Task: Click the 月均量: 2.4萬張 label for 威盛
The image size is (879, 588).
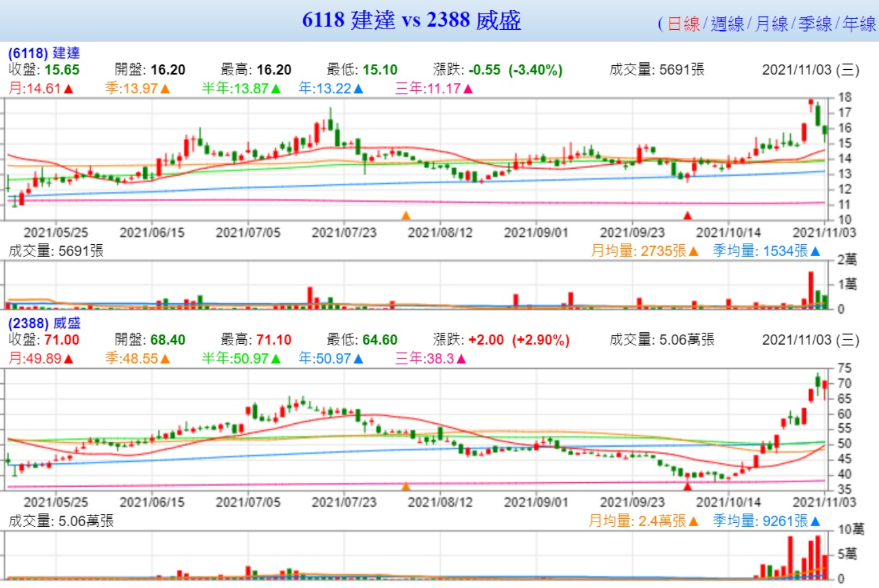Action: tap(637, 521)
